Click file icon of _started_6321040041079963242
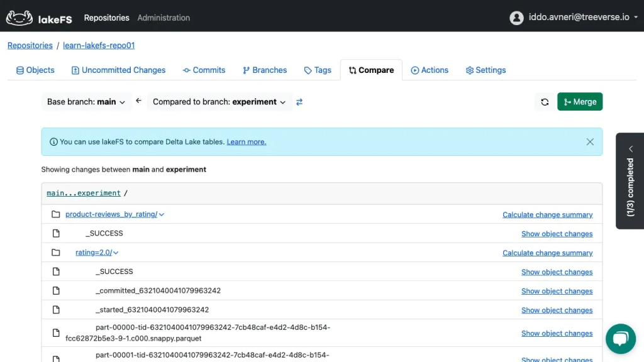This screenshot has height=362, width=644. point(56,310)
